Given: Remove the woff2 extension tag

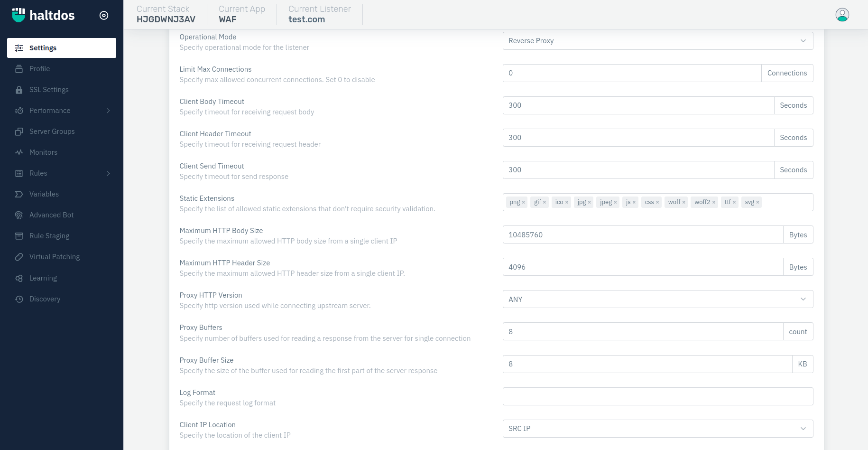Looking at the screenshot, I should pyautogui.click(x=713, y=202).
